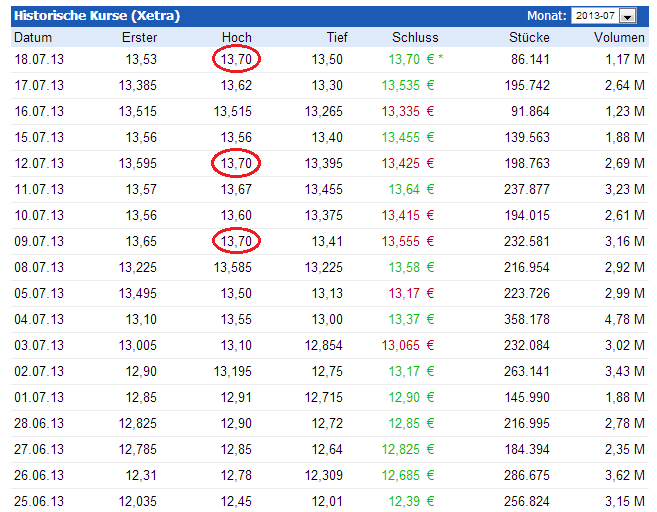The image size is (657, 512).
Task: Click the circled 13,70 high on 09.07.13
Action: (236, 241)
